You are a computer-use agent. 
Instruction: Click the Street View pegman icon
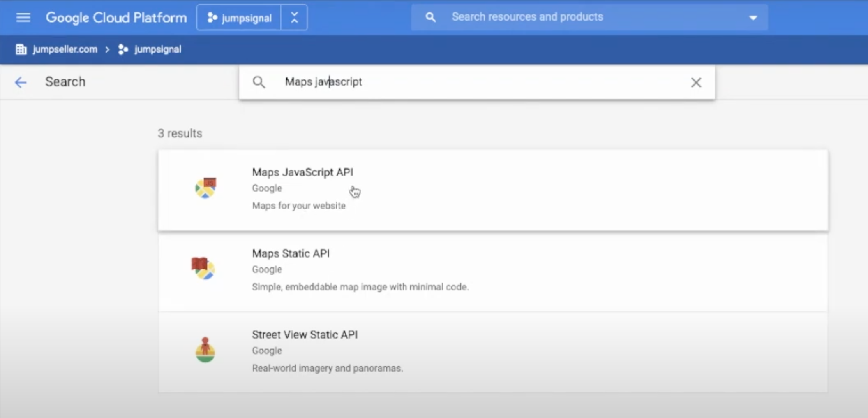(x=205, y=350)
